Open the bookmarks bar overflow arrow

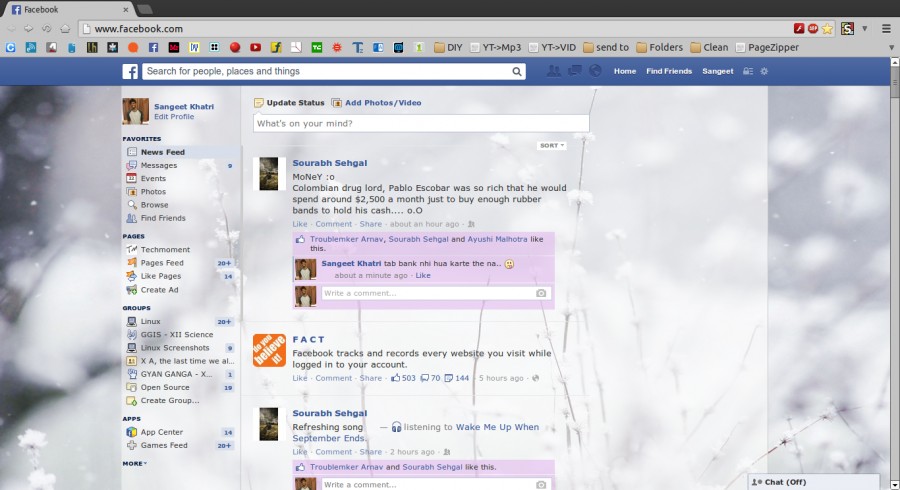point(891,48)
